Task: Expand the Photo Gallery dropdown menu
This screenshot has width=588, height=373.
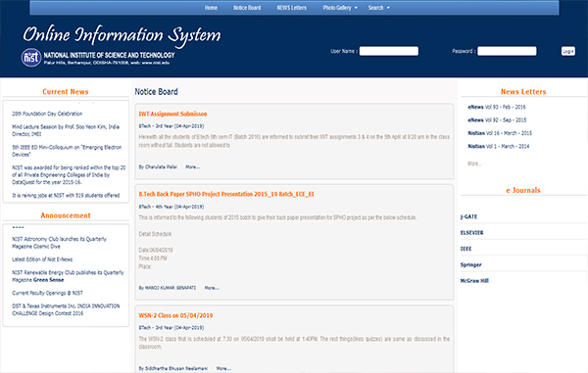Action: coord(340,8)
